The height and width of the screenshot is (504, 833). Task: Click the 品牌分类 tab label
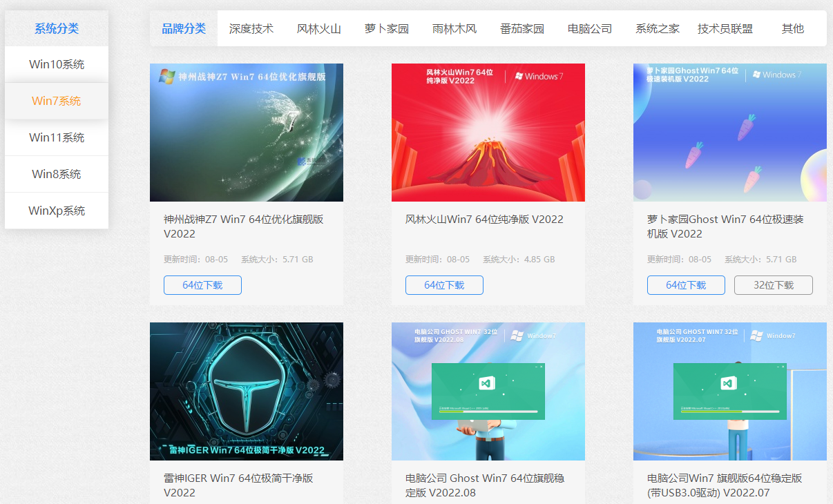[x=184, y=28]
